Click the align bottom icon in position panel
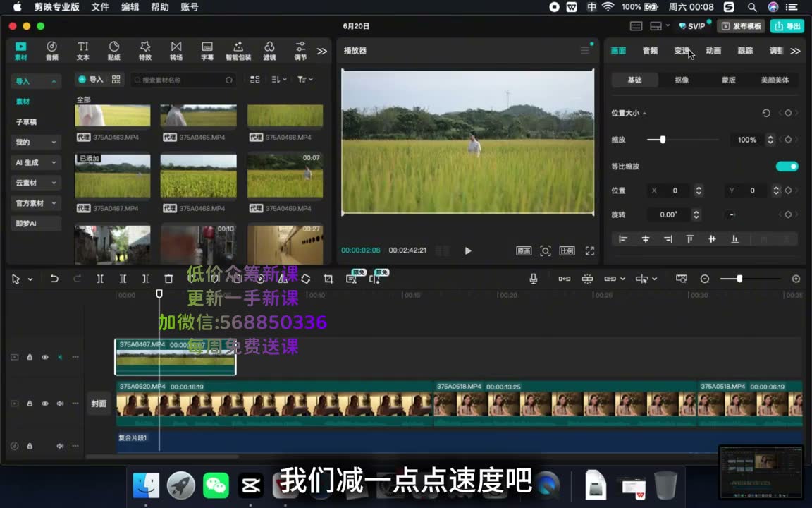812x508 pixels. pos(734,239)
